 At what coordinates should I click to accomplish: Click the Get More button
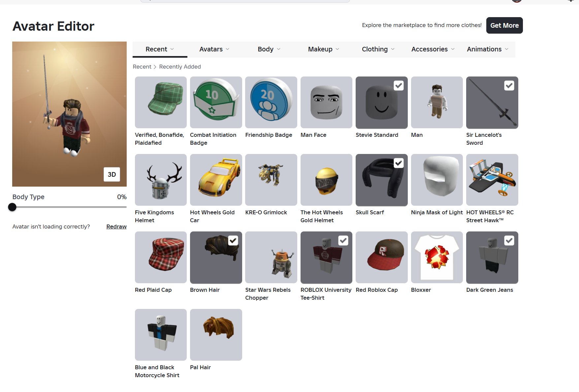504,25
